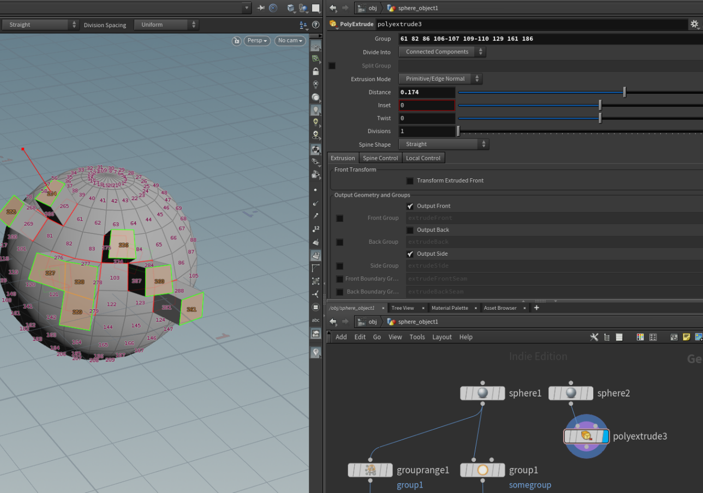Enable the Output Back checkbox
The image size is (703, 494).
tap(410, 230)
